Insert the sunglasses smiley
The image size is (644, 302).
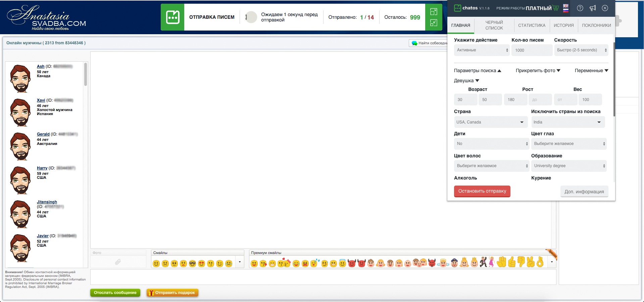192,263
